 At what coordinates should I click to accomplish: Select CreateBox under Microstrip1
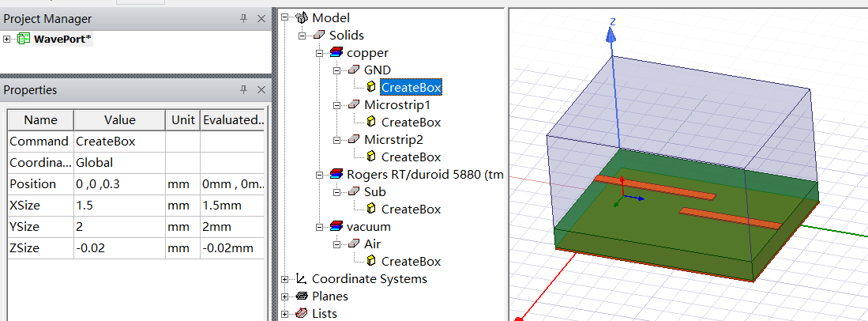[x=411, y=122]
